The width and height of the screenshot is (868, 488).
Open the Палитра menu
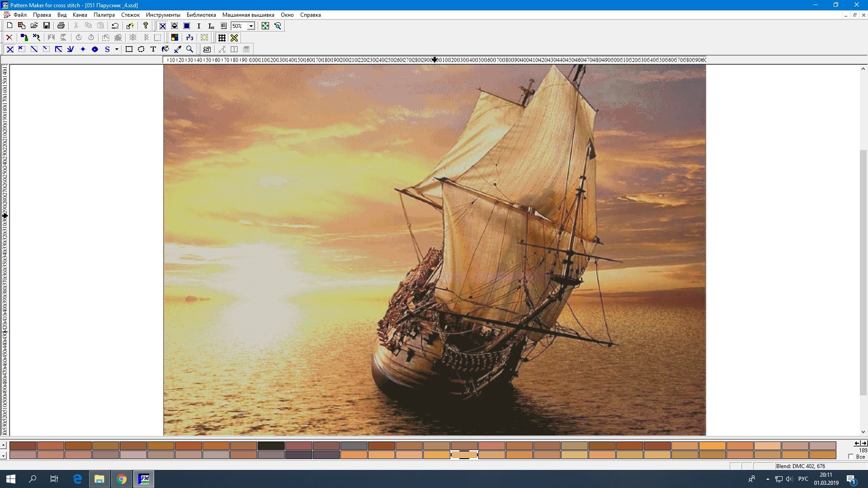click(x=104, y=15)
